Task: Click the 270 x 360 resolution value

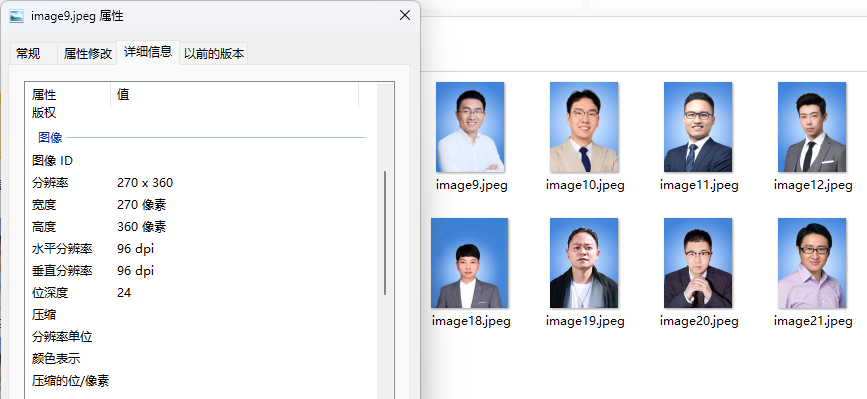Action: point(145,183)
